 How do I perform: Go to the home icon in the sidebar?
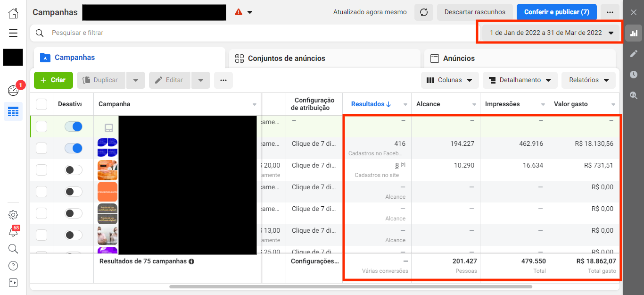[x=13, y=13]
